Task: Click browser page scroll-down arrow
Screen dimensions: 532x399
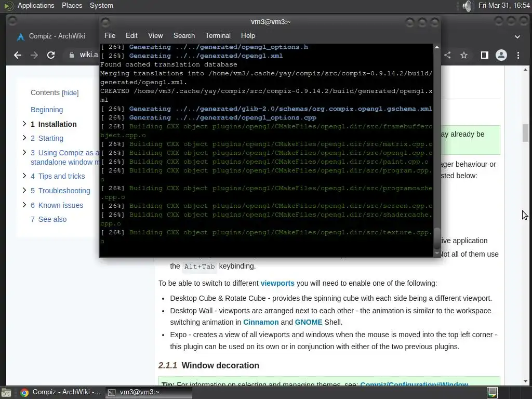Action: coord(525,381)
